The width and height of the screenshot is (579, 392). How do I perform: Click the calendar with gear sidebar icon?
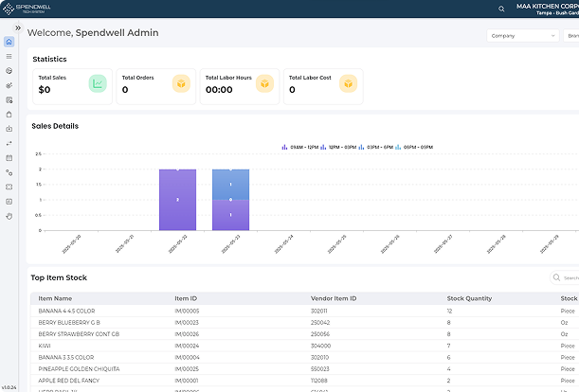[9, 100]
